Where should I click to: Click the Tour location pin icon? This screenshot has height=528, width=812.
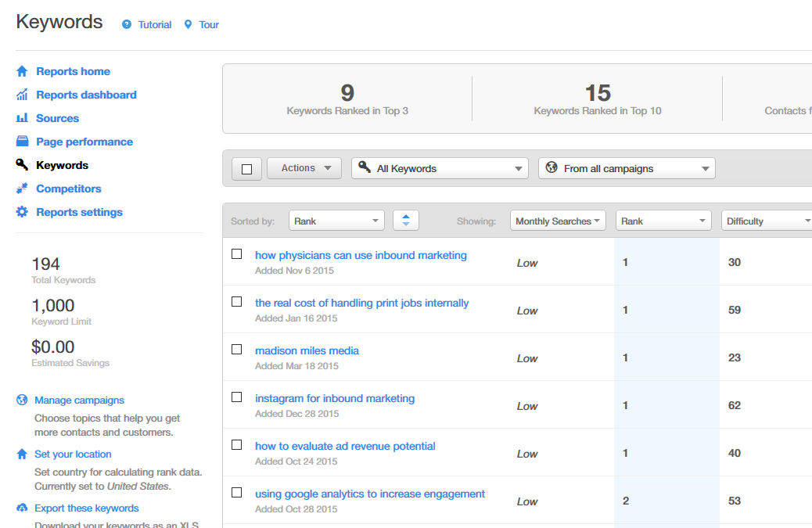tap(188, 24)
